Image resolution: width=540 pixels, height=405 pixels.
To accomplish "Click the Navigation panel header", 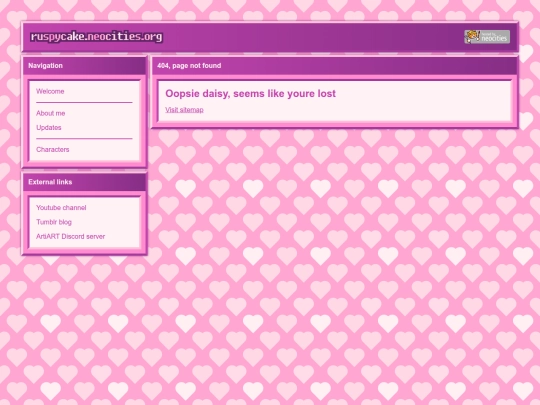I will coord(84,66).
